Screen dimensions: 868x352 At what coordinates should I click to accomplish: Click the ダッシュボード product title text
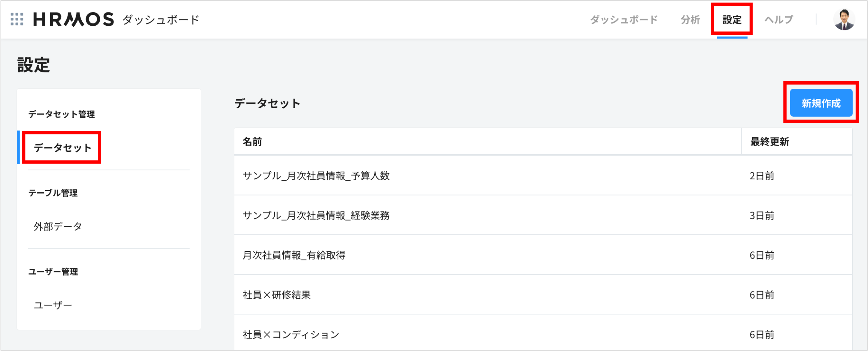(161, 20)
